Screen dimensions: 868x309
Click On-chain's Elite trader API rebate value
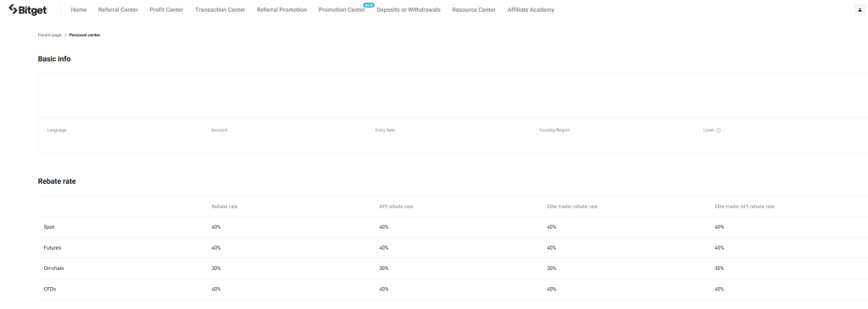pos(719,268)
